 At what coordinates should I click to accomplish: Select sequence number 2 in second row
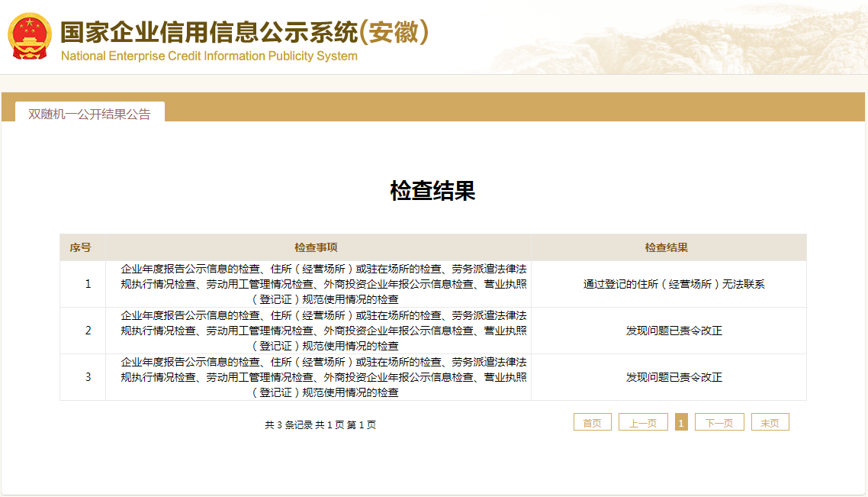[88, 331]
